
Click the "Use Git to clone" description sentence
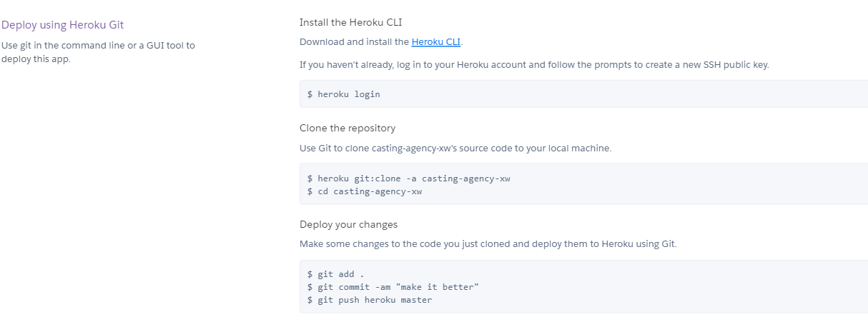click(x=455, y=149)
